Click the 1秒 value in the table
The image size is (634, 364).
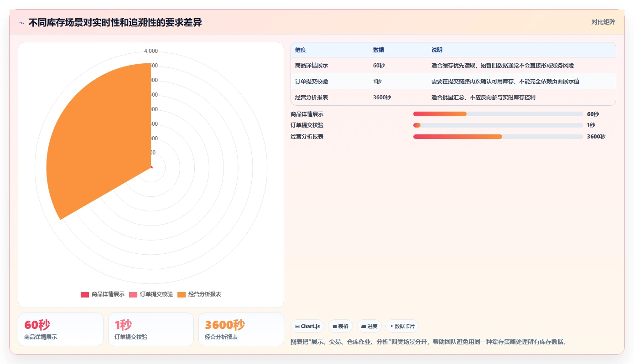point(377,82)
